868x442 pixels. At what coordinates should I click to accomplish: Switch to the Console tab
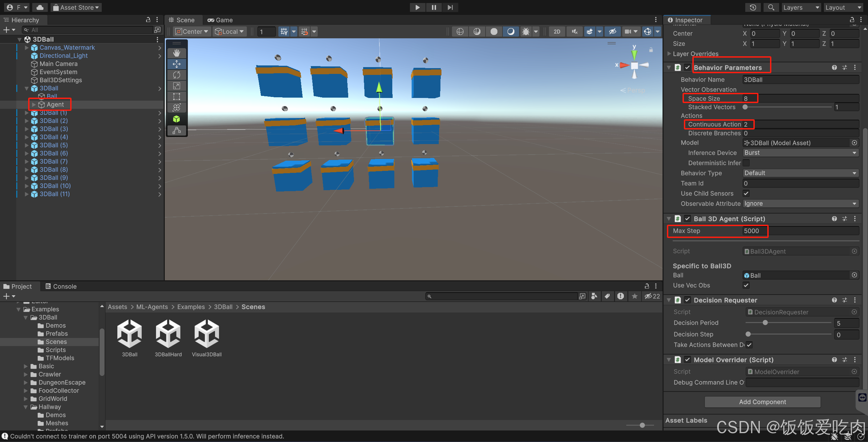(61, 286)
